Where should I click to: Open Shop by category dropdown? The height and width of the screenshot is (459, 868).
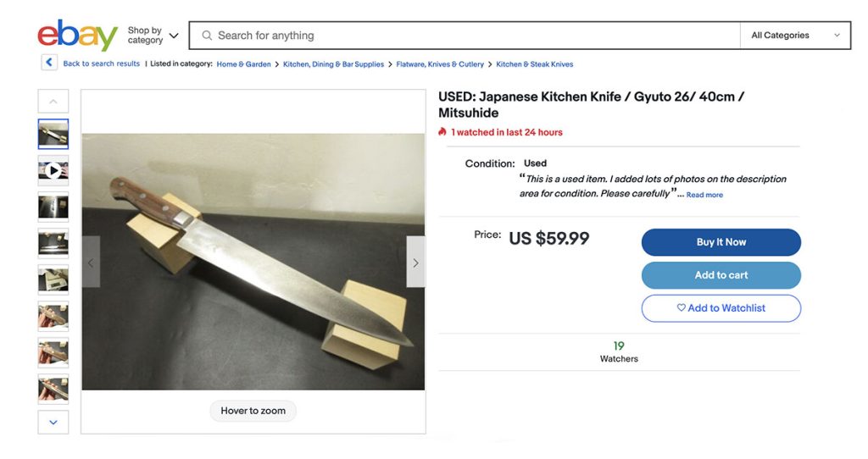coord(153,36)
